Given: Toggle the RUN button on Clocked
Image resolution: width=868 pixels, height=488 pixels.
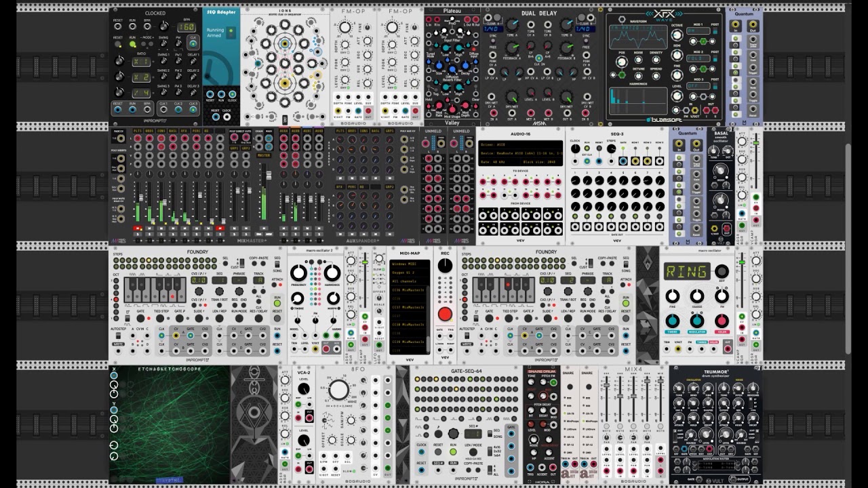Looking at the screenshot, I should pos(132,44).
